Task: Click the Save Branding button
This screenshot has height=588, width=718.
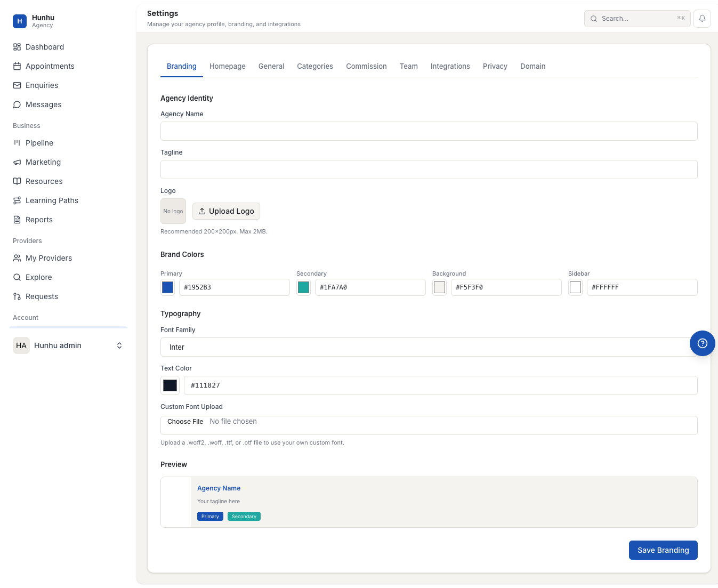Action: pyautogui.click(x=663, y=550)
